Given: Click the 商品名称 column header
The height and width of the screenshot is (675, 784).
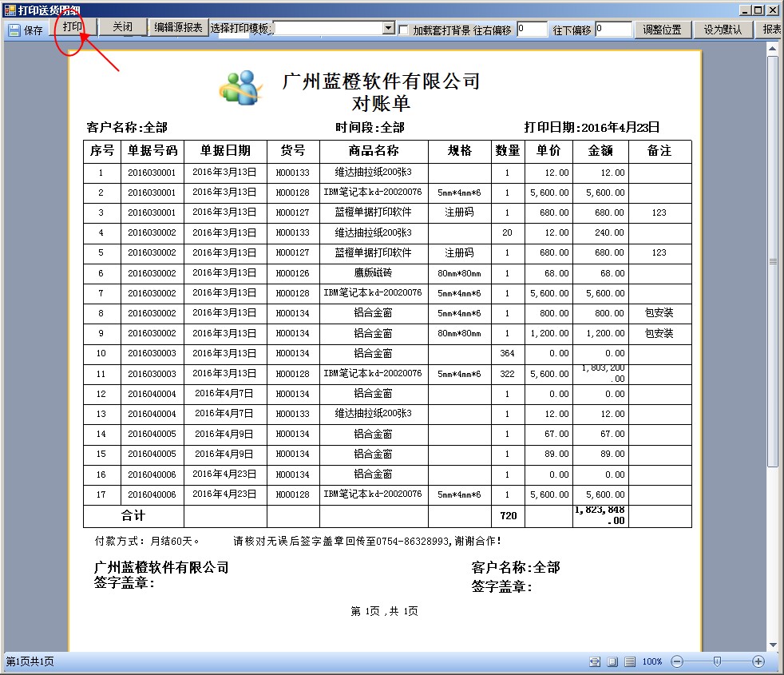Looking at the screenshot, I should (374, 151).
